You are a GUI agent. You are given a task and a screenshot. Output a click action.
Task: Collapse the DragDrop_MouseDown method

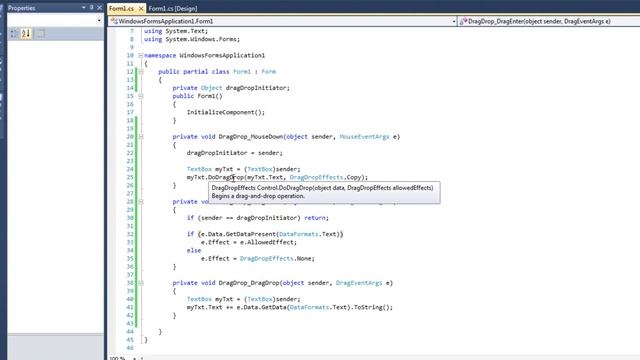pos(140,137)
